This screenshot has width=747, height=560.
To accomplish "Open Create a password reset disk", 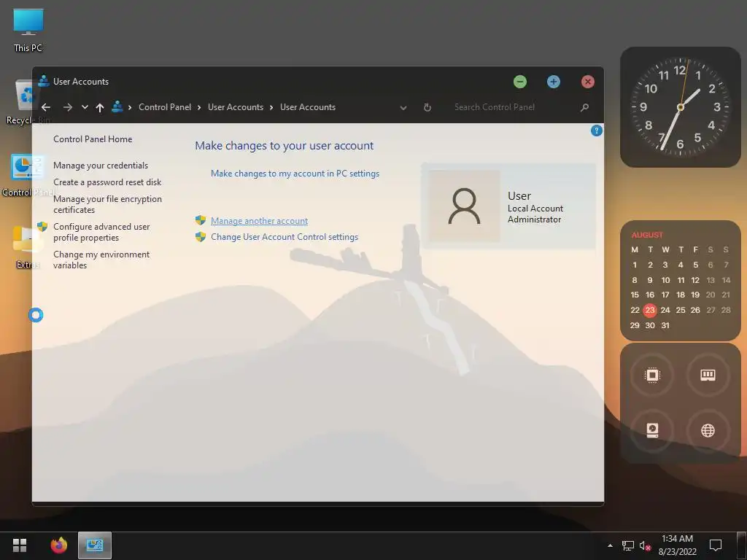I will [x=107, y=182].
